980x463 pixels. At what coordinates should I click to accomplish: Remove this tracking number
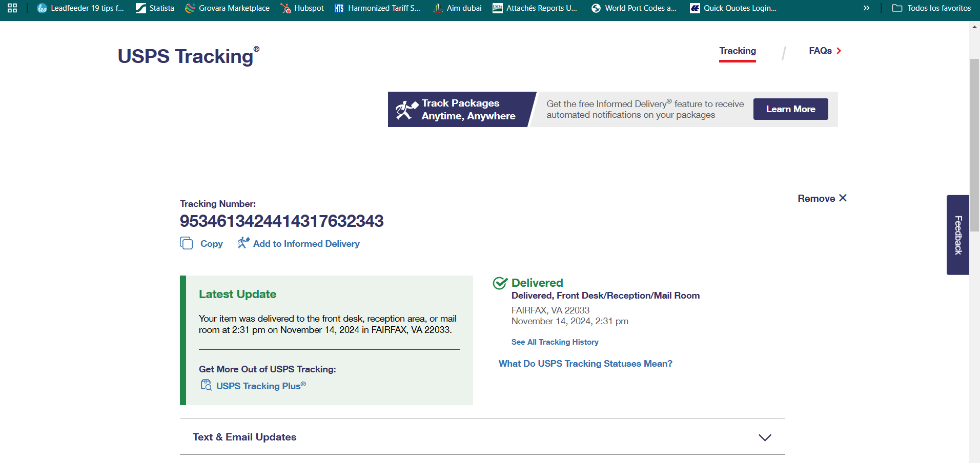click(x=822, y=198)
